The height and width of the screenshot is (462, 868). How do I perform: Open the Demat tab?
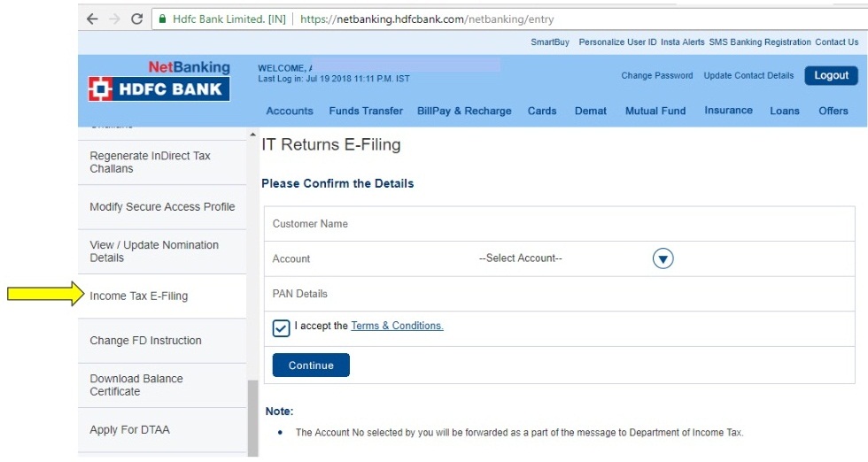(x=590, y=111)
